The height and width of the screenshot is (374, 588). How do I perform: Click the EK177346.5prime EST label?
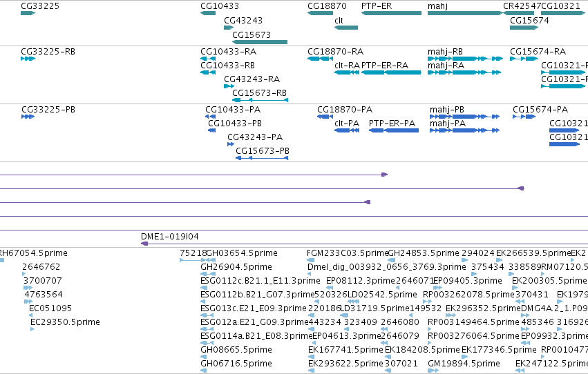499,350
